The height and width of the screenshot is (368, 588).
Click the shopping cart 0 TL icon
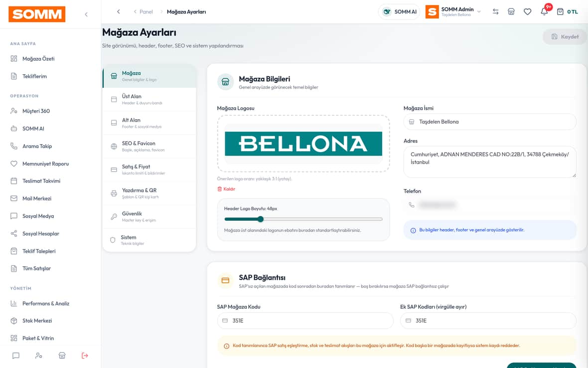point(567,11)
